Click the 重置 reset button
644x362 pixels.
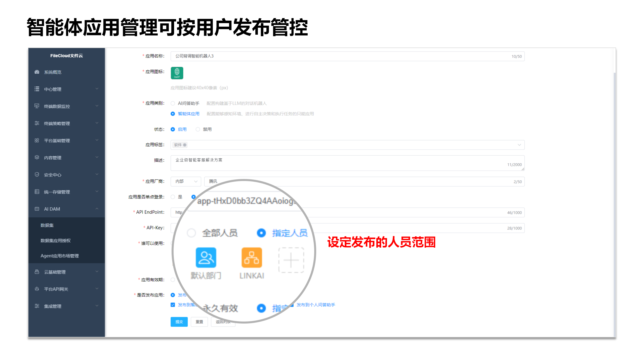pyautogui.click(x=199, y=322)
